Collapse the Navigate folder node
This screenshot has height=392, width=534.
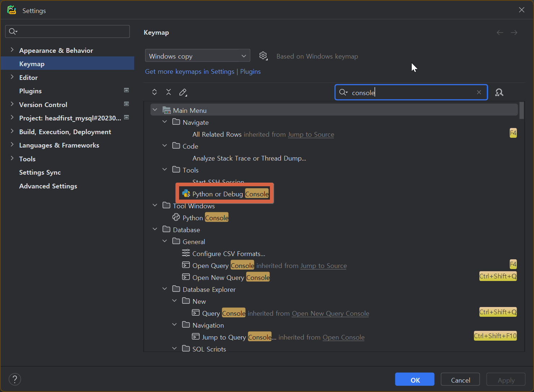point(165,122)
